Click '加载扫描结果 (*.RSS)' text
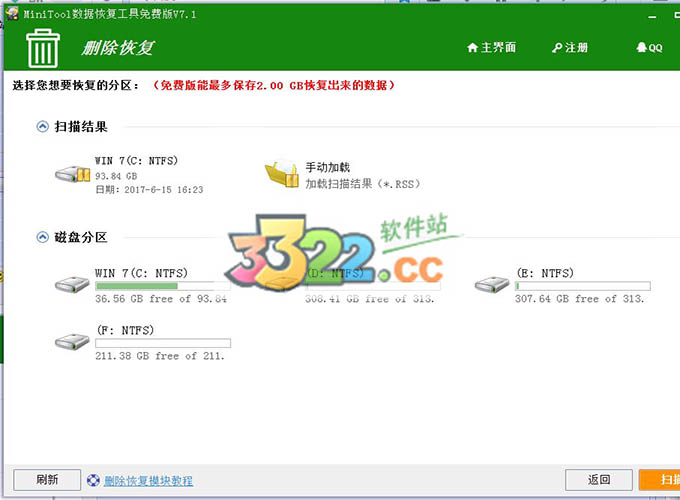Viewport: 680px width, 500px height. pyautogui.click(x=363, y=184)
